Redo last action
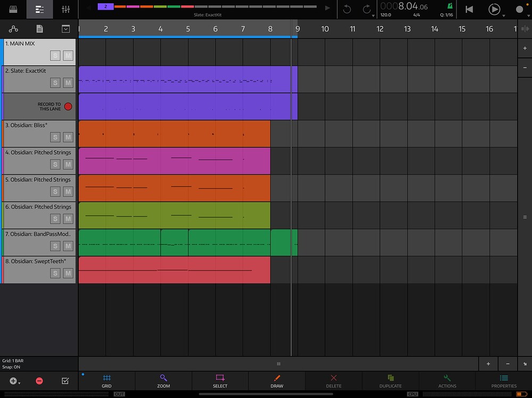Screen dimensions: 532x398 367,9
